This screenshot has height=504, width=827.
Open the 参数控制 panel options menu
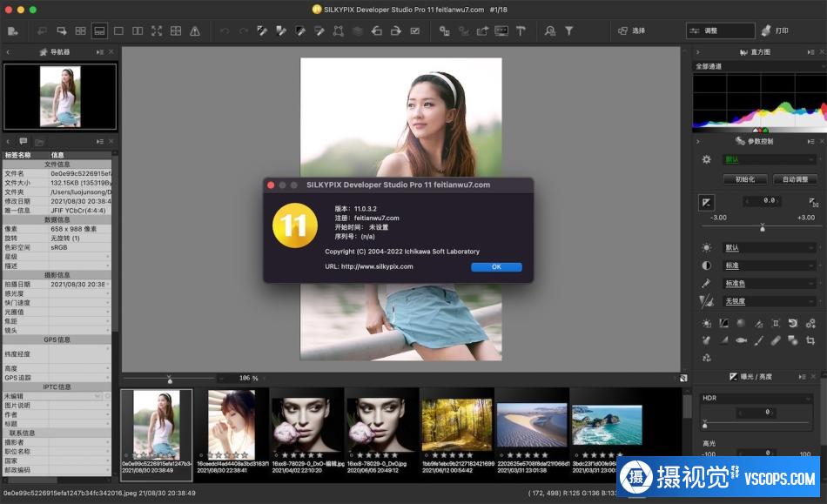[810, 141]
